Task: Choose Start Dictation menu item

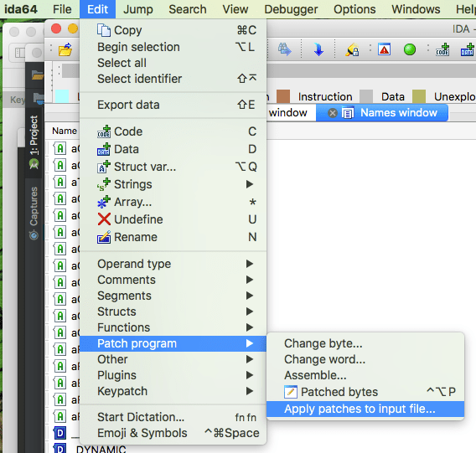Action: pos(173,417)
